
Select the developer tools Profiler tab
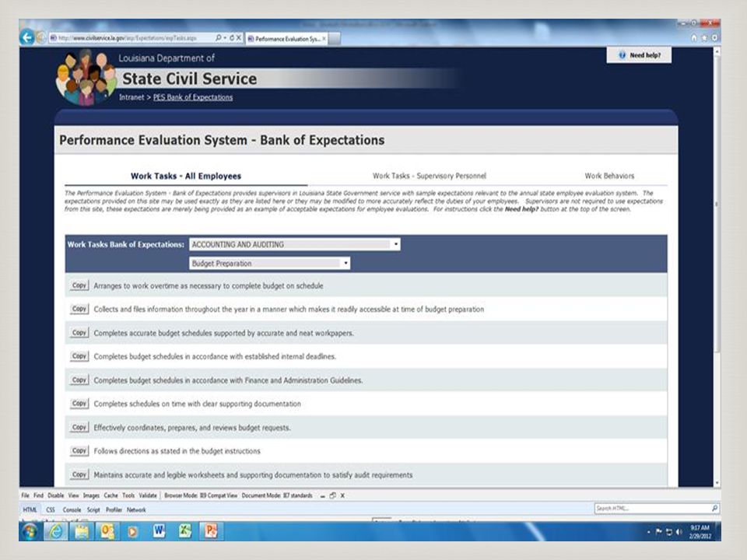coord(114,510)
